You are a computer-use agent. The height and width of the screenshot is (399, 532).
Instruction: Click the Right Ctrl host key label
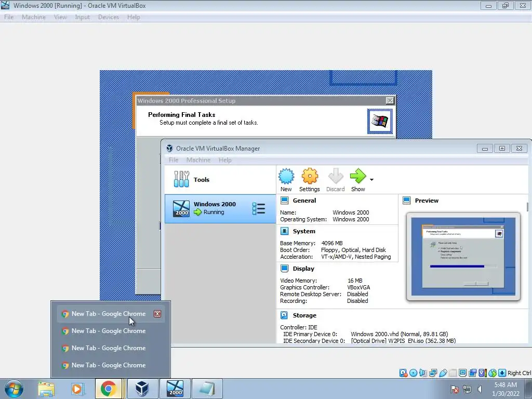click(x=519, y=373)
